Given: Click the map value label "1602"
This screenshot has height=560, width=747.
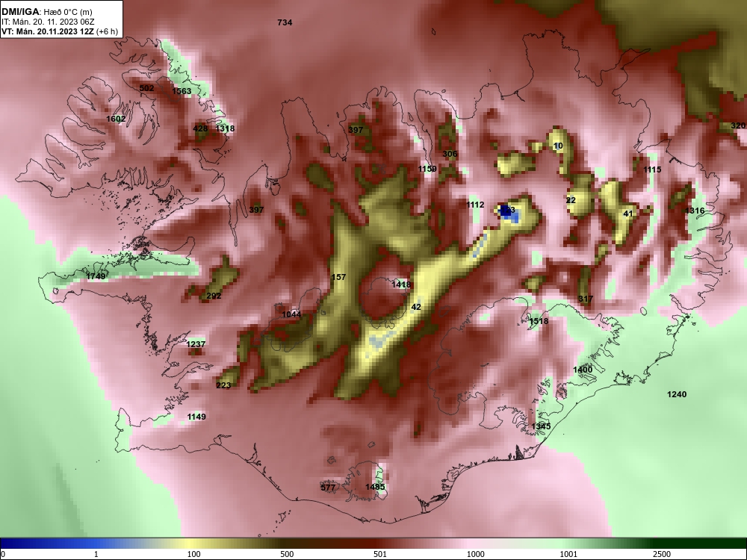Looking at the screenshot, I should (116, 119).
